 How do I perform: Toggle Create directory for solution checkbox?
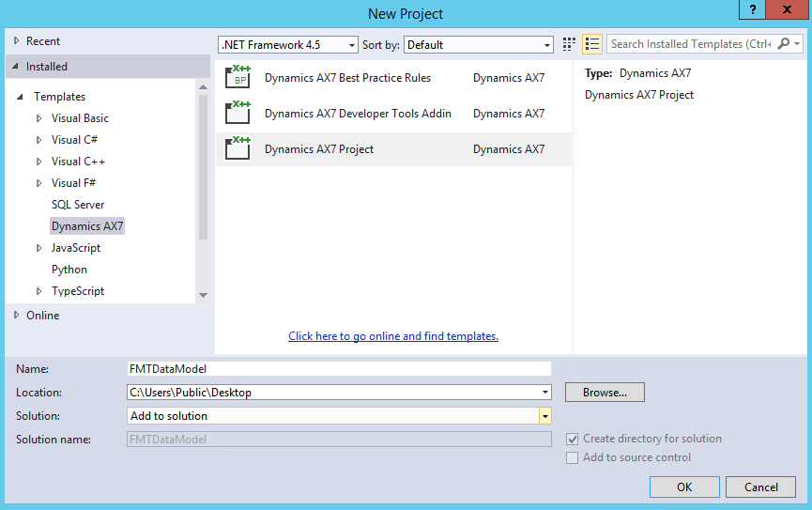pyautogui.click(x=573, y=439)
